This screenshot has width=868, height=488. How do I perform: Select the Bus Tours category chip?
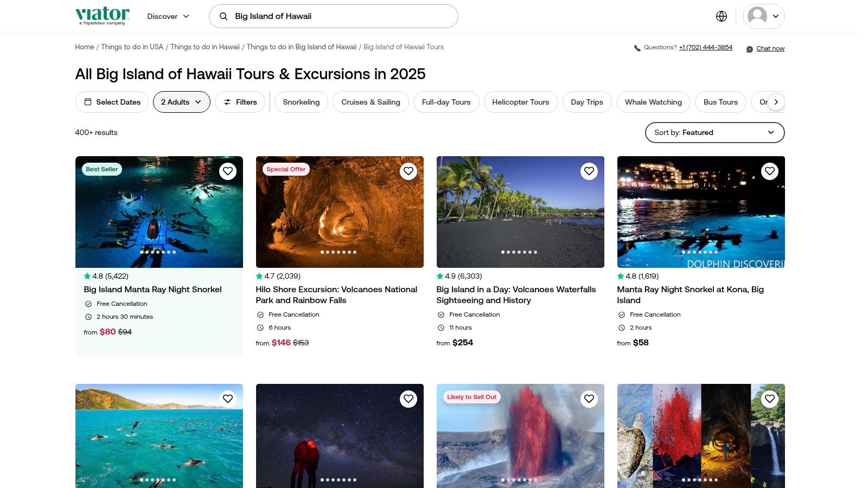point(720,102)
